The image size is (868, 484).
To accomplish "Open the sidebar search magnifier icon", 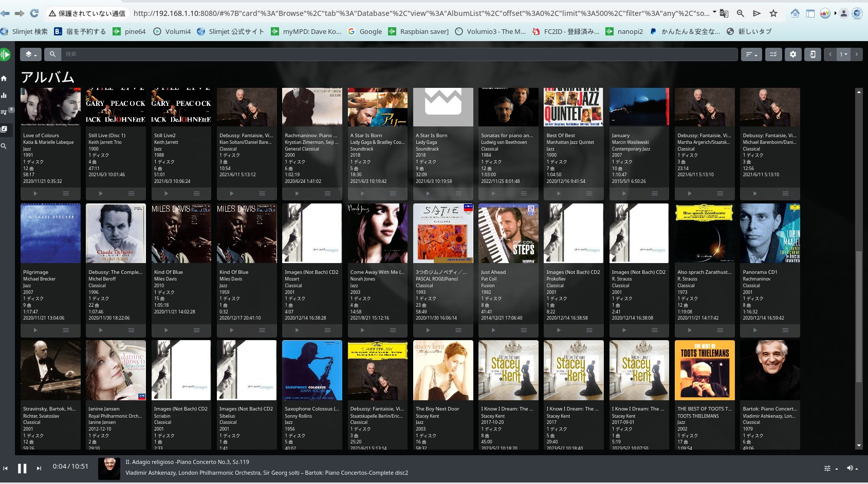I will pyautogui.click(x=4, y=146).
